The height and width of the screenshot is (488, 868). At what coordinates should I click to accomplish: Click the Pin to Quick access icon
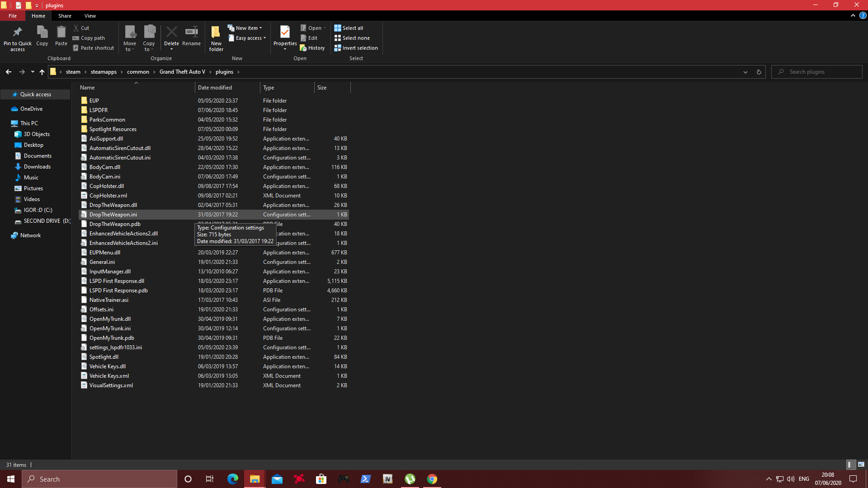tap(17, 33)
